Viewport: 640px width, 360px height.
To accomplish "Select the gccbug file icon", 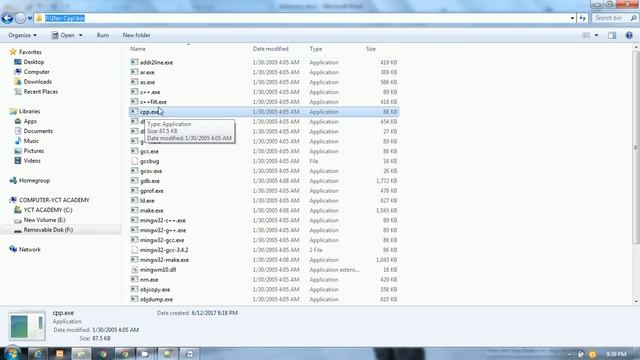I will [x=134, y=161].
